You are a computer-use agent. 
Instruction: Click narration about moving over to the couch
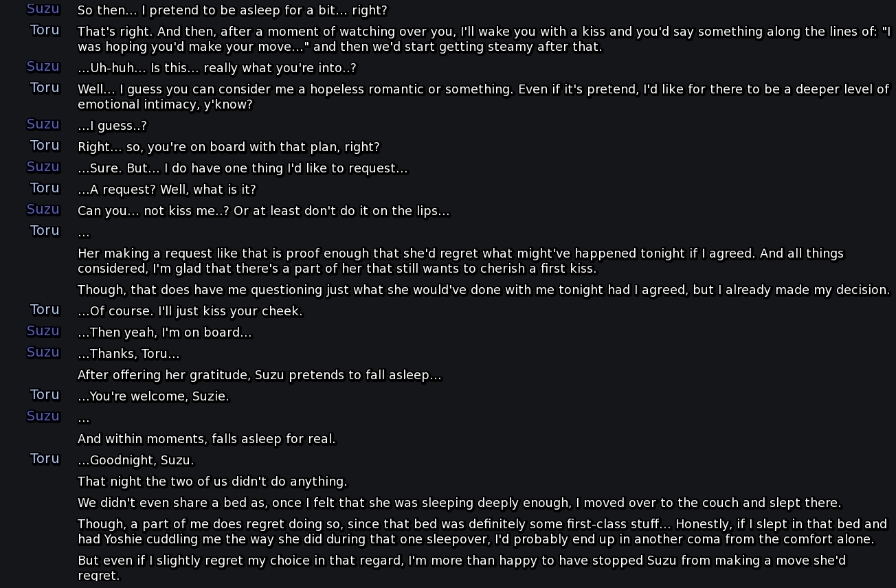pos(460,503)
